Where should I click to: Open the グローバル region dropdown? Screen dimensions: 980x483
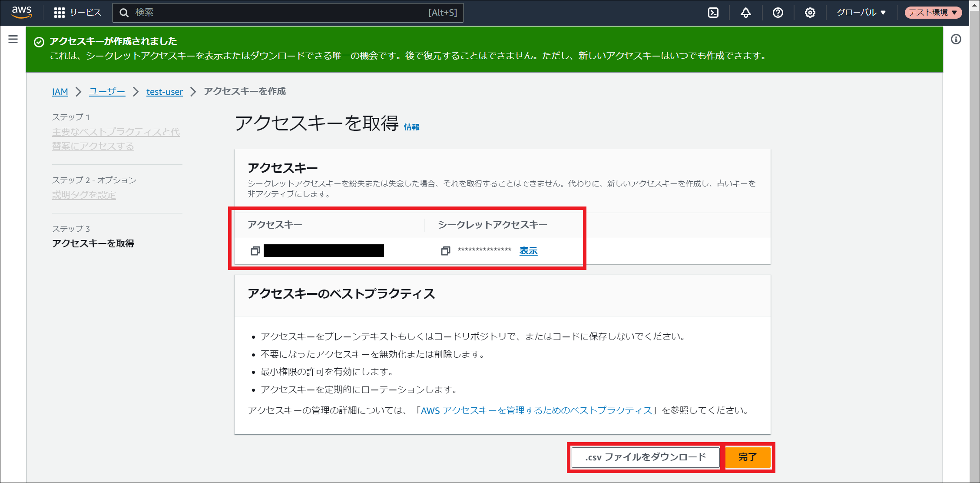click(x=861, y=13)
